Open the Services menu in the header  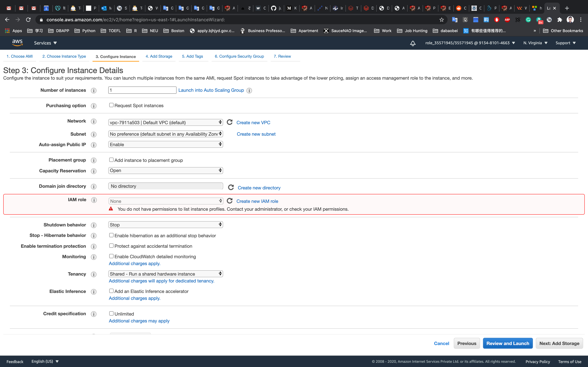point(45,43)
